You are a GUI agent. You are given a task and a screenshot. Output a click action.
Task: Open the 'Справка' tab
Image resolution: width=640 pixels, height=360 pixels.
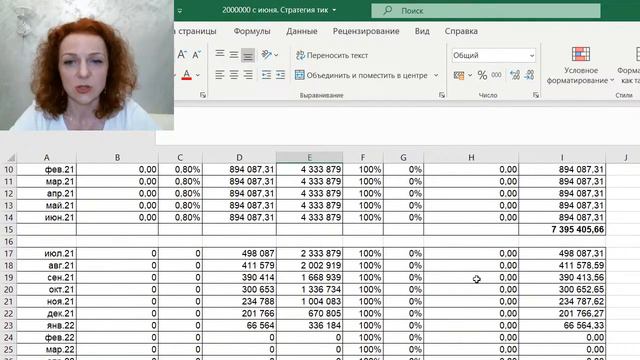click(x=461, y=31)
